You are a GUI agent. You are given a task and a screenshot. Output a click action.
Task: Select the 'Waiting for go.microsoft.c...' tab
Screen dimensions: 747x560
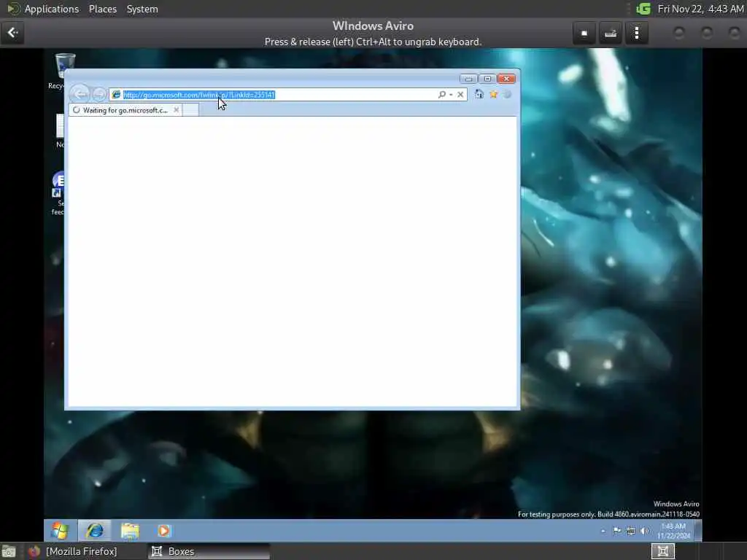125,110
